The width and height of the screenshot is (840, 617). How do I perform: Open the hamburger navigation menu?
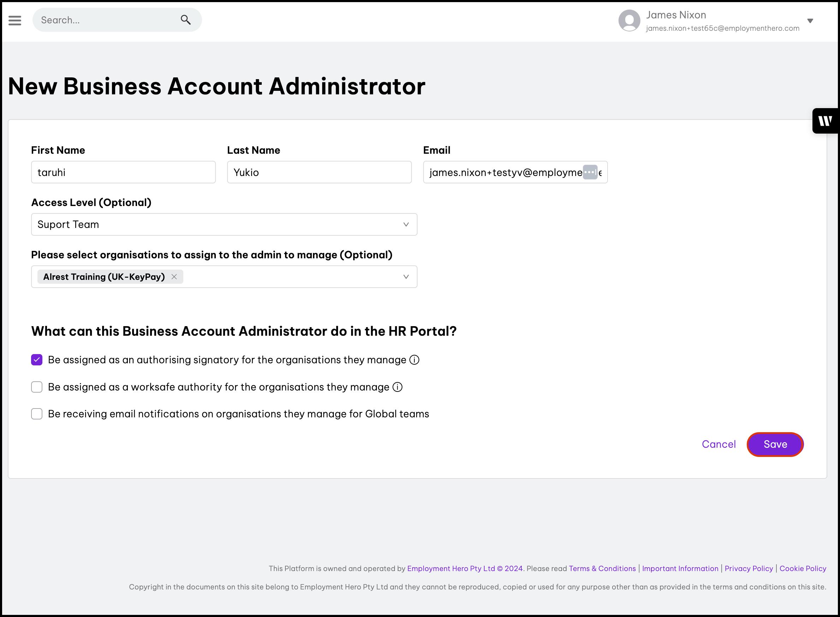tap(15, 20)
